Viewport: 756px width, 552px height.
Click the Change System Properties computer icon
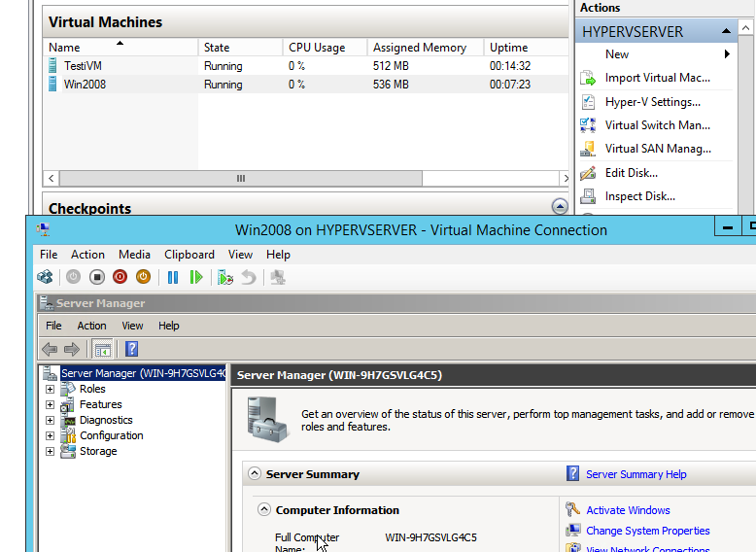point(572,531)
